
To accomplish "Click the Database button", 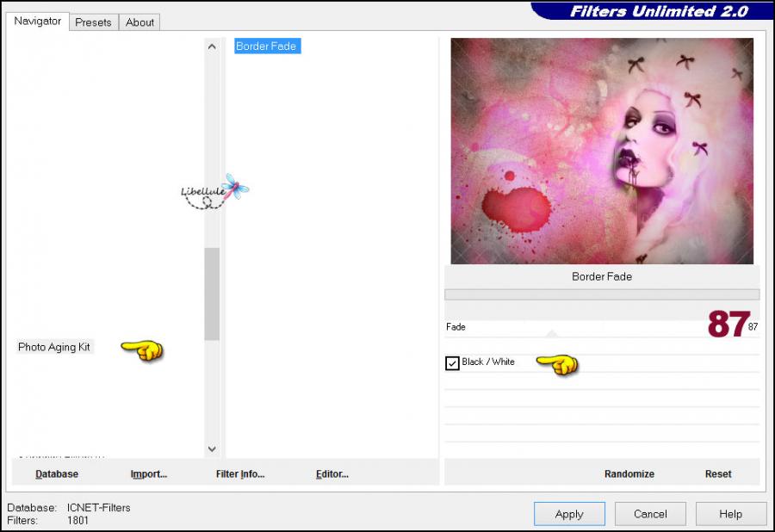I will coord(57,473).
